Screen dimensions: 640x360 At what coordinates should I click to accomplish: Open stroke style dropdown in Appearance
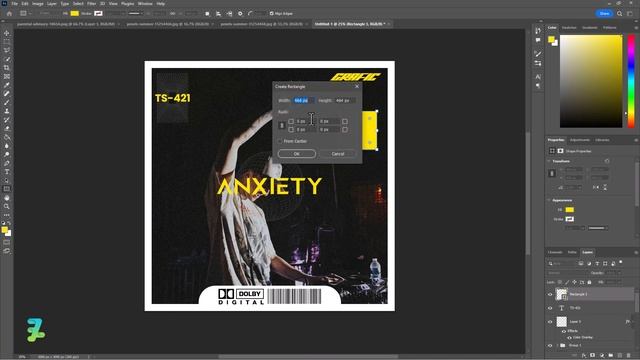(598, 228)
